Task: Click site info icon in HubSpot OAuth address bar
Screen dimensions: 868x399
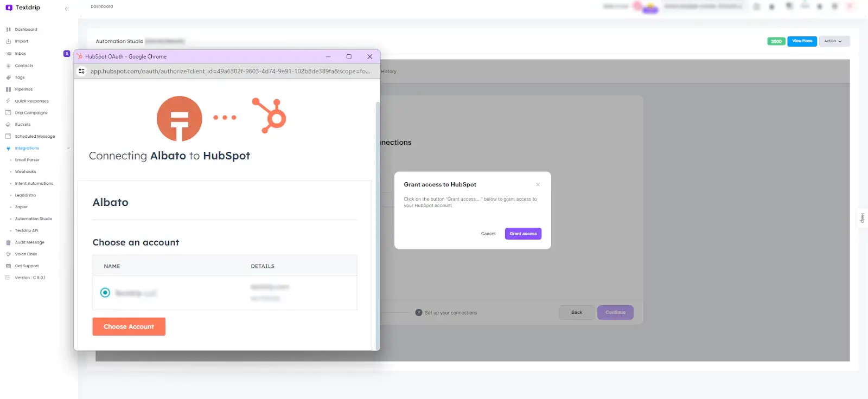Action: [81, 71]
